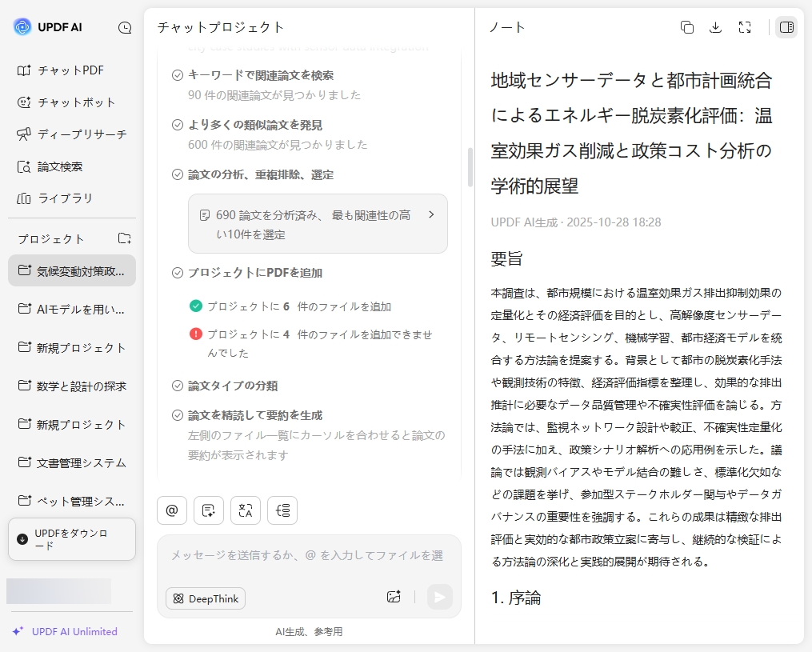
Task: Download the note via download icon
Action: tap(715, 27)
